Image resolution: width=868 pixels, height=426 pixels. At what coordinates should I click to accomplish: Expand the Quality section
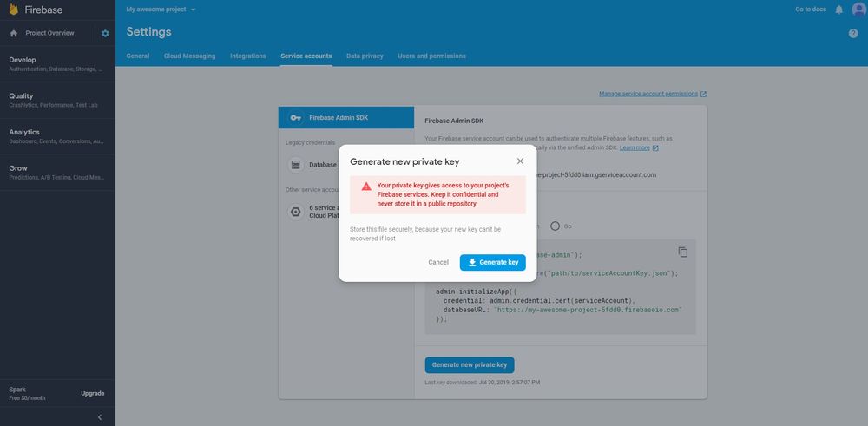[57, 100]
